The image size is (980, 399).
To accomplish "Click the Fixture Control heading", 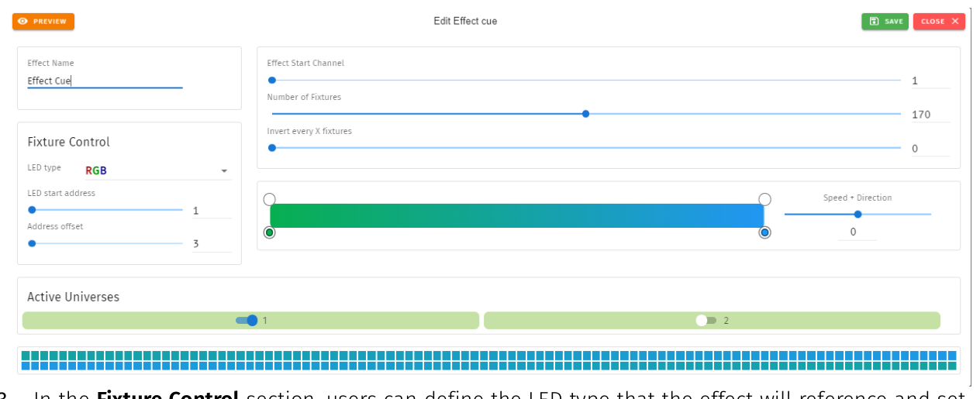I will click(x=68, y=142).
